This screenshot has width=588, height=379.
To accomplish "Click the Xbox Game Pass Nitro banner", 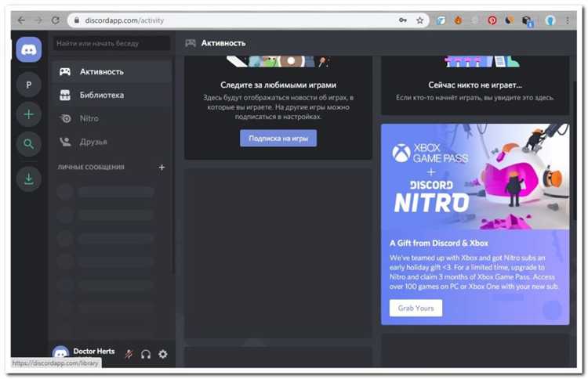I will click(475, 177).
